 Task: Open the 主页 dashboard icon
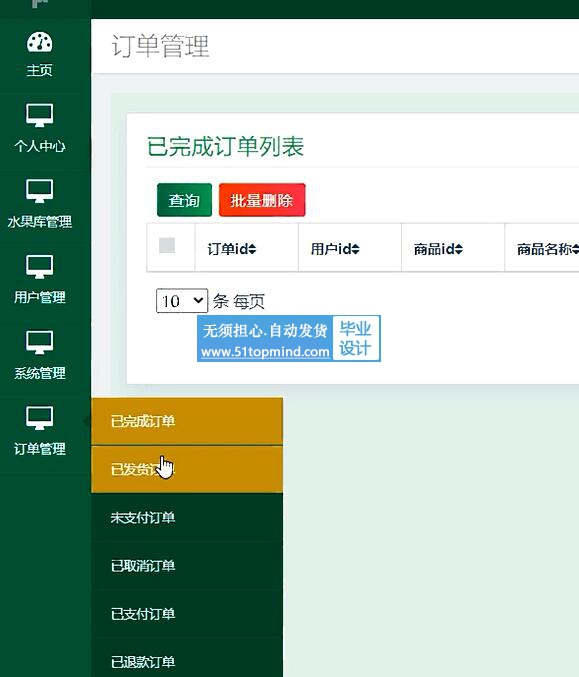tap(39, 42)
